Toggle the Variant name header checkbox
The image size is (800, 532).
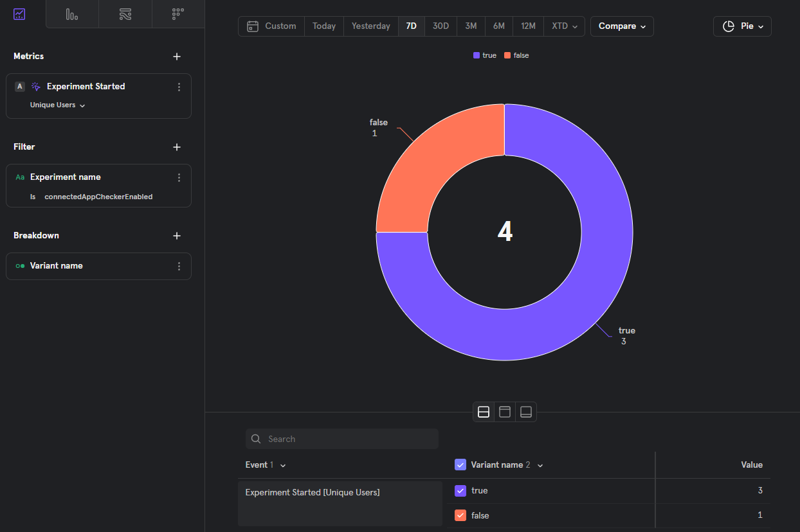[460, 465]
